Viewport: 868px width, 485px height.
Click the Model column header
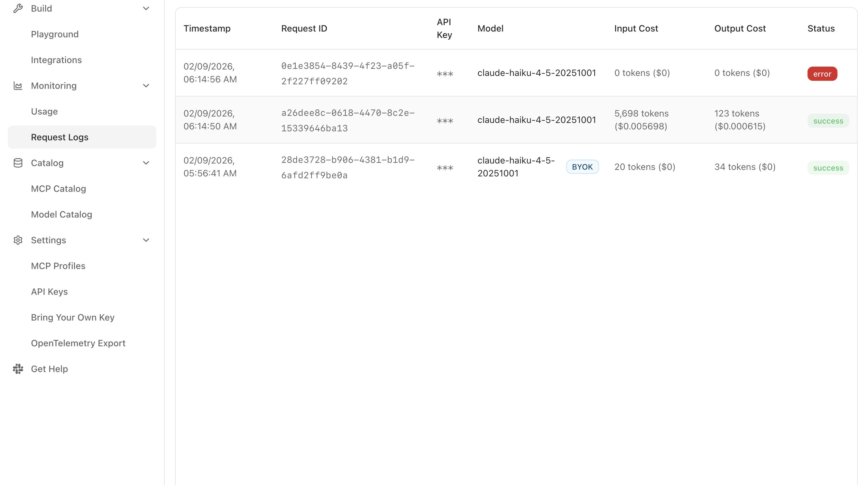point(490,28)
